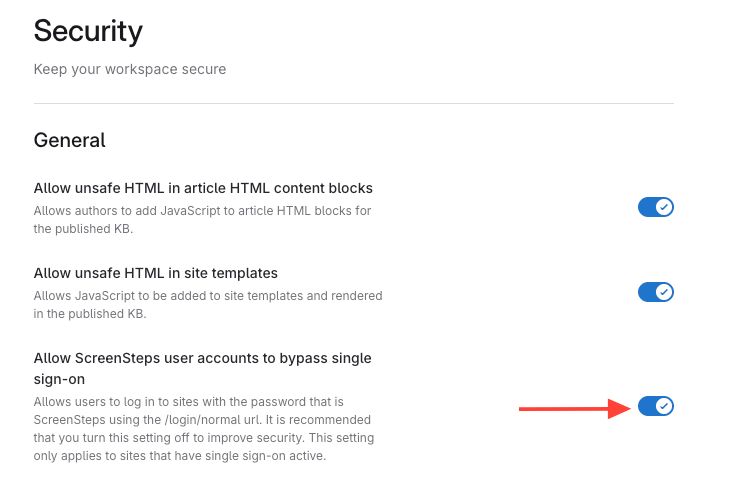
Task: Disable unsafe HTML in article content blocks
Action: [x=655, y=207]
